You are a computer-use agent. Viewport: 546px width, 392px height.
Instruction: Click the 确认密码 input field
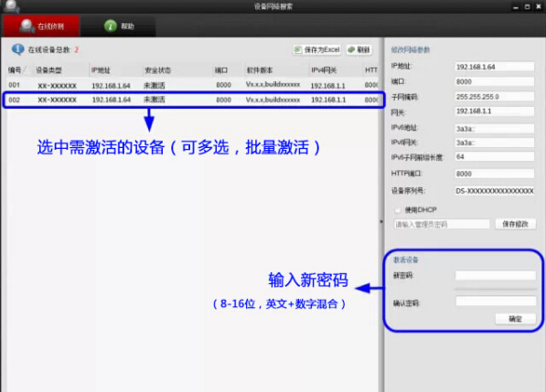tap(495, 302)
